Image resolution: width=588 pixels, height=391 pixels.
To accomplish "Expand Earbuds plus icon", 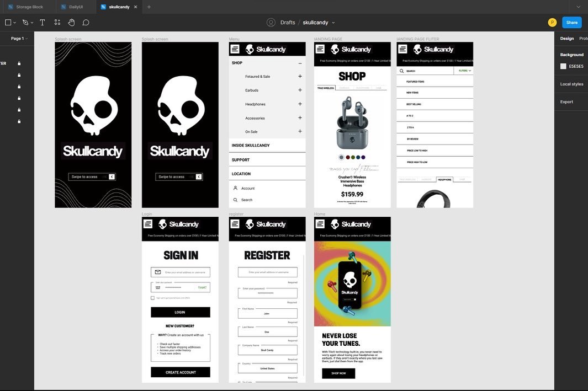I will (300, 90).
